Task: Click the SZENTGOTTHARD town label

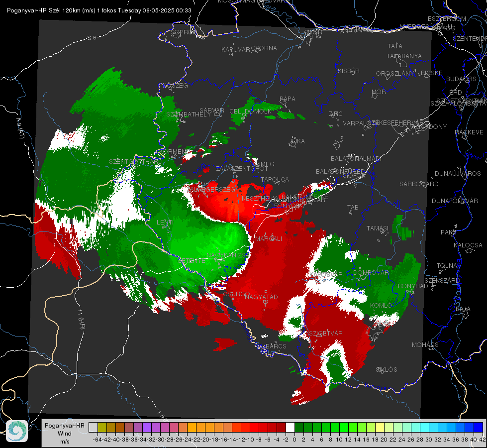Action: tap(136, 162)
